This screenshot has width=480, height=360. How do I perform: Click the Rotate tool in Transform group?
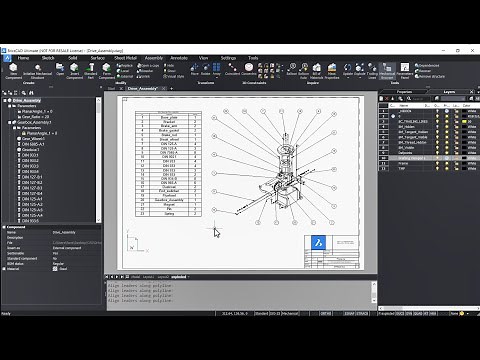[206, 68]
